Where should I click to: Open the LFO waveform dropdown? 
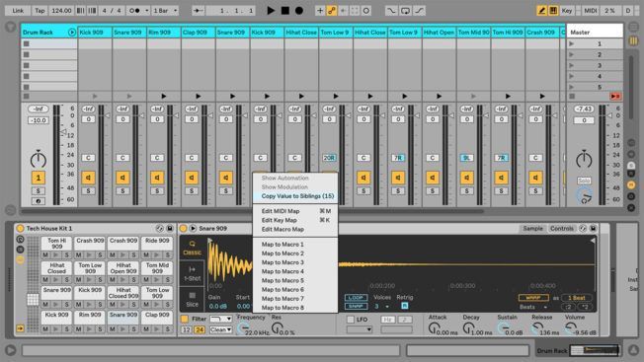359,329
